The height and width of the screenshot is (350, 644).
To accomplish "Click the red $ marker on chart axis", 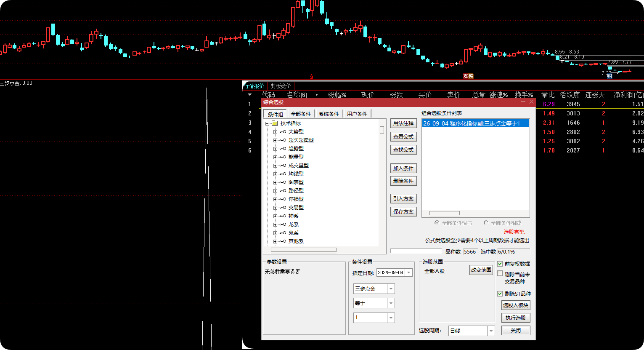I will point(312,77).
